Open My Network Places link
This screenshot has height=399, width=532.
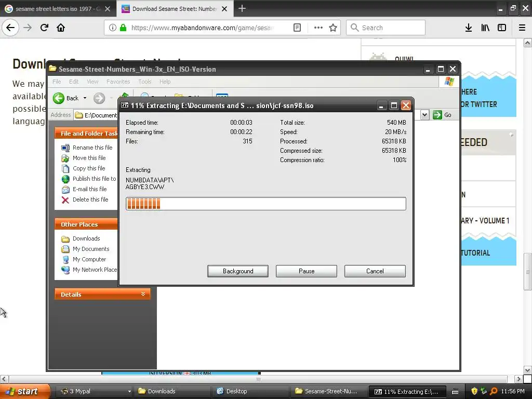click(89, 270)
